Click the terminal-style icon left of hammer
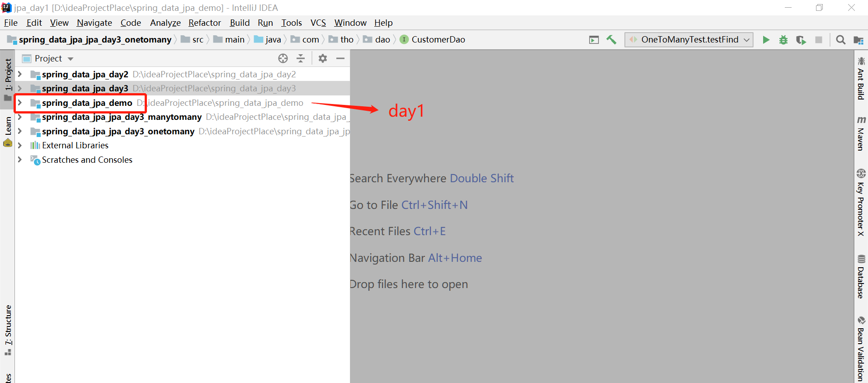This screenshot has height=383, width=868. click(x=594, y=40)
